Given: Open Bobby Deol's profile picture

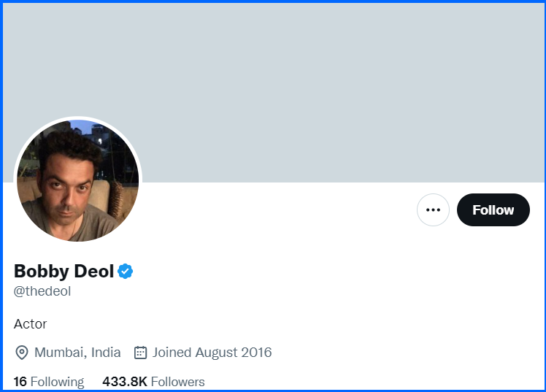Looking at the screenshot, I should point(78,180).
